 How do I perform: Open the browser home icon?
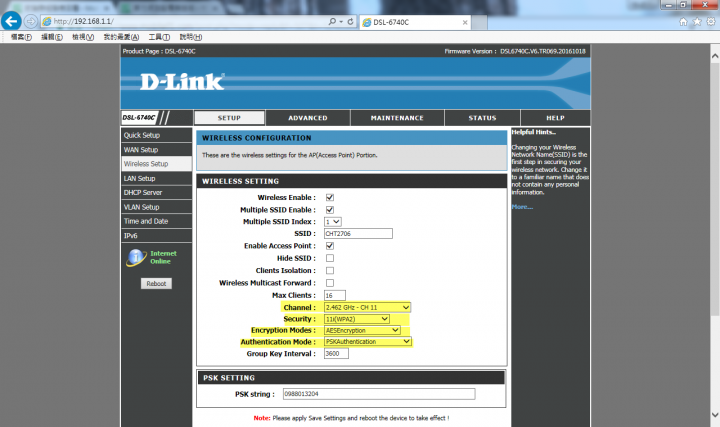click(683, 22)
